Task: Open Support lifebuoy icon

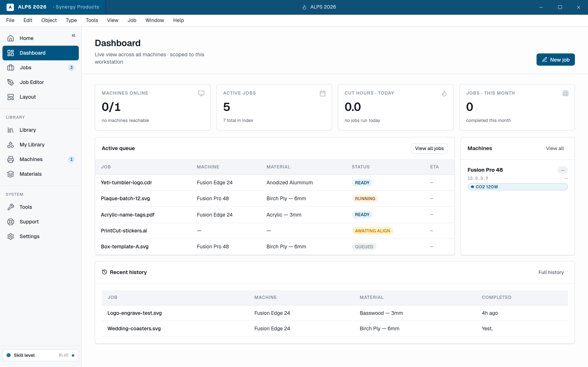Action: click(x=11, y=222)
